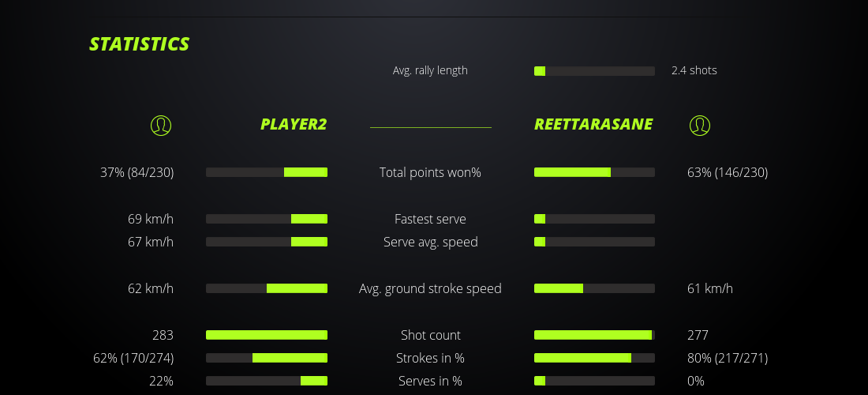Click the REETTARASANE profile avatar icon
This screenshot has height=395, width=868.
tap(700, 125)
